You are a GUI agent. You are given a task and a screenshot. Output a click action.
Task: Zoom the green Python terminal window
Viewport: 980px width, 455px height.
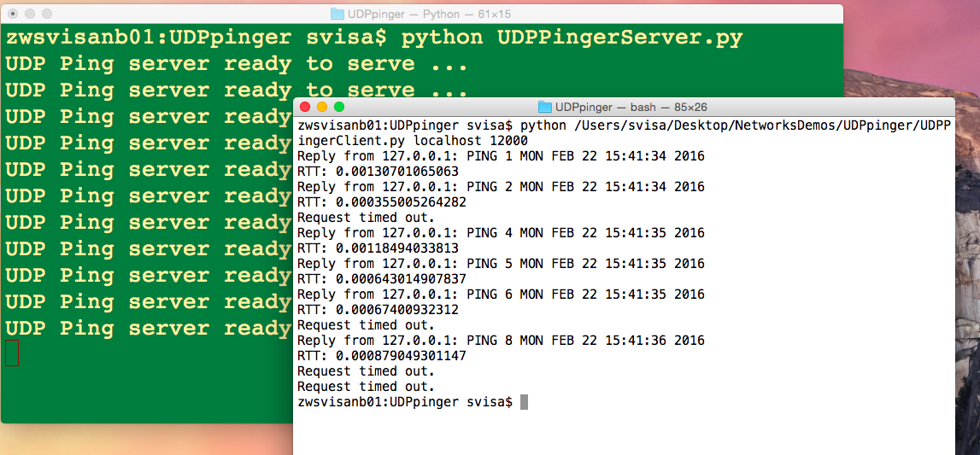(x=47, y=14)
